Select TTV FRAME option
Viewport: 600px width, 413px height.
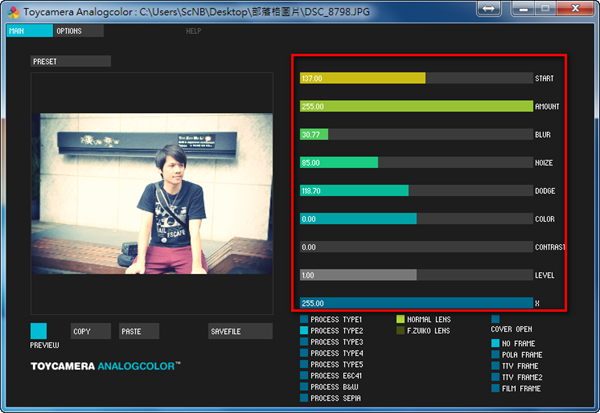(496, 366)
